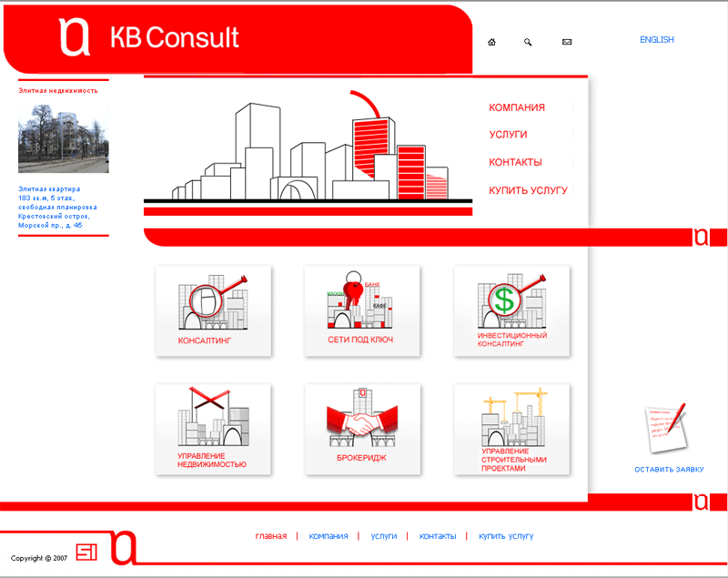Click КУПИТЬ УСЛУГУ menu item
This screenshot has height=578, width=728.
(x=527, y=190)
